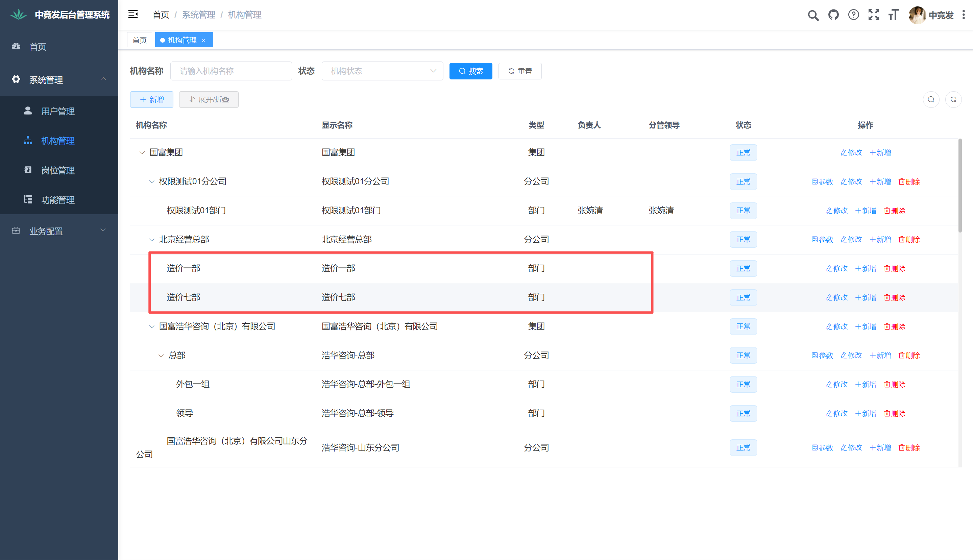Click the help question mark icon
Image resolution: width=973 pixels, height=560 pixels.
click(853, 15)
